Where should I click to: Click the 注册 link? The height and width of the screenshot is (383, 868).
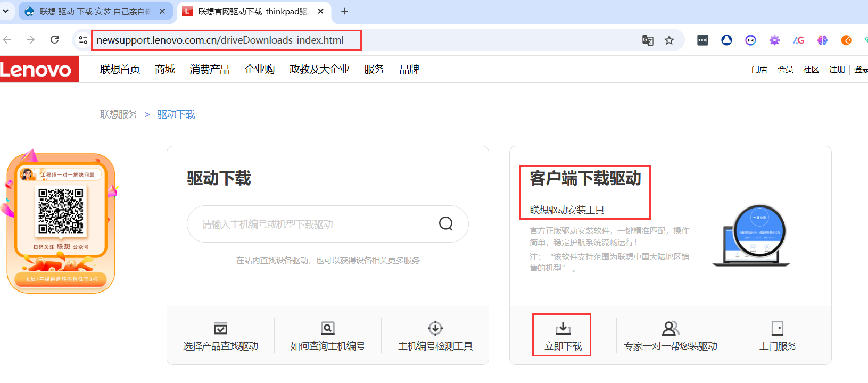(x=837, y=70)
